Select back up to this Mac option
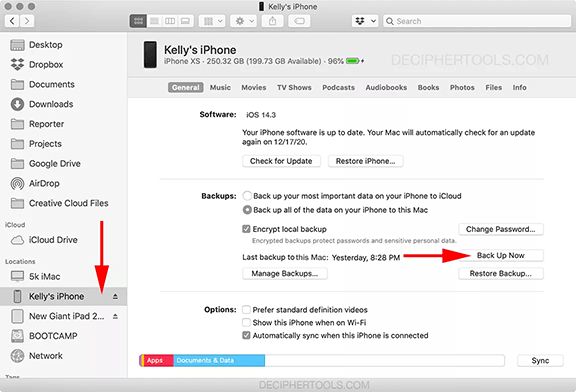The height and width of the screenshot is (392, 576). coord(247,210)
